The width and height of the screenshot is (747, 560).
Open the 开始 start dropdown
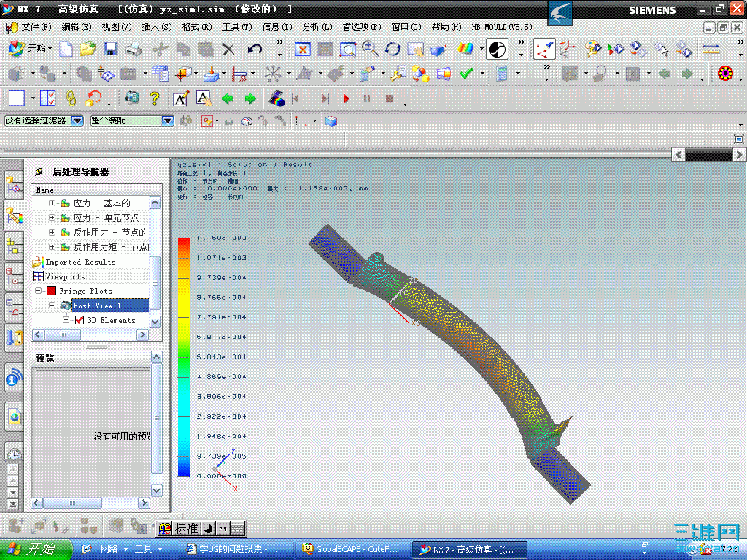(31, 49)
